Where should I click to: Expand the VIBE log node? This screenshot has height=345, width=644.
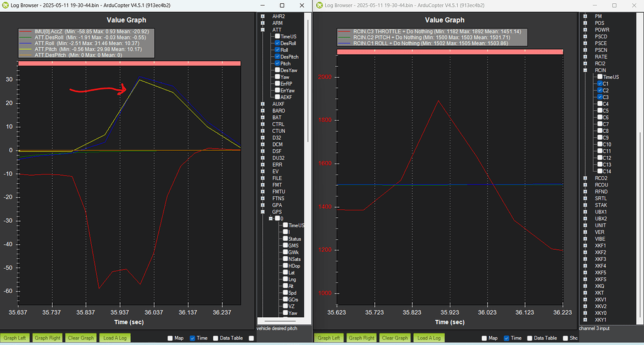(x=585, y=239)
